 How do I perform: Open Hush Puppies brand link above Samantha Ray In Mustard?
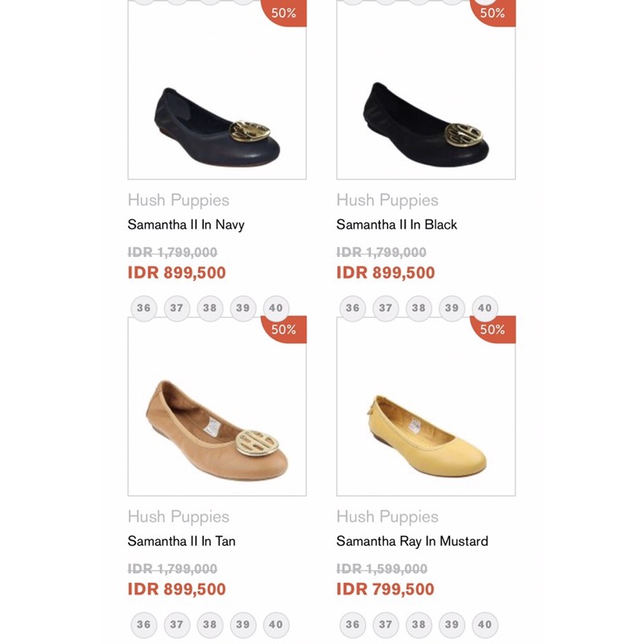(x=387, y=517)
